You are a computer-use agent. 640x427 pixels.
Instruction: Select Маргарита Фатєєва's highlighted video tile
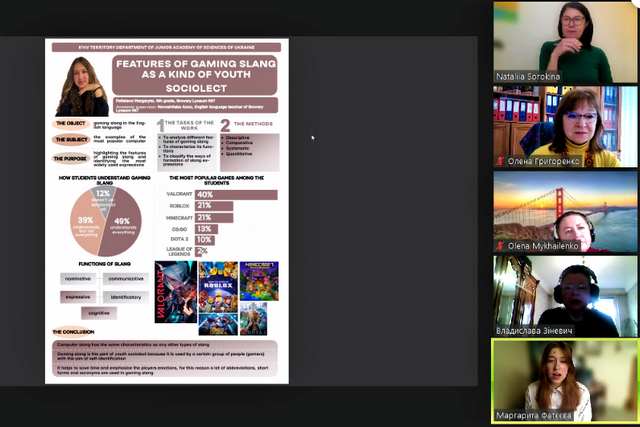click(x=565, y=378)
